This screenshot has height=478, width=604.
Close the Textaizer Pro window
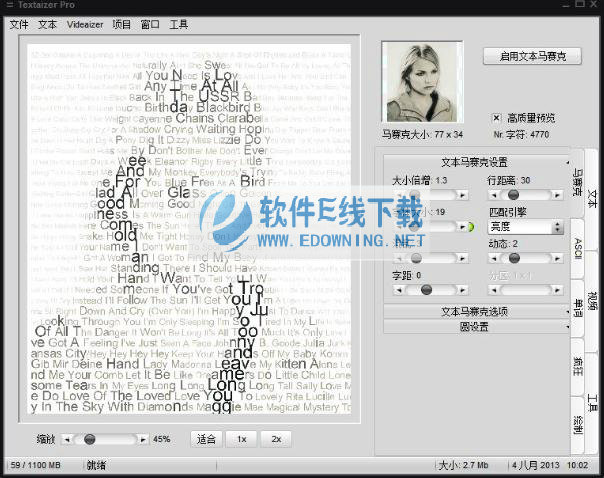(594, 4)
